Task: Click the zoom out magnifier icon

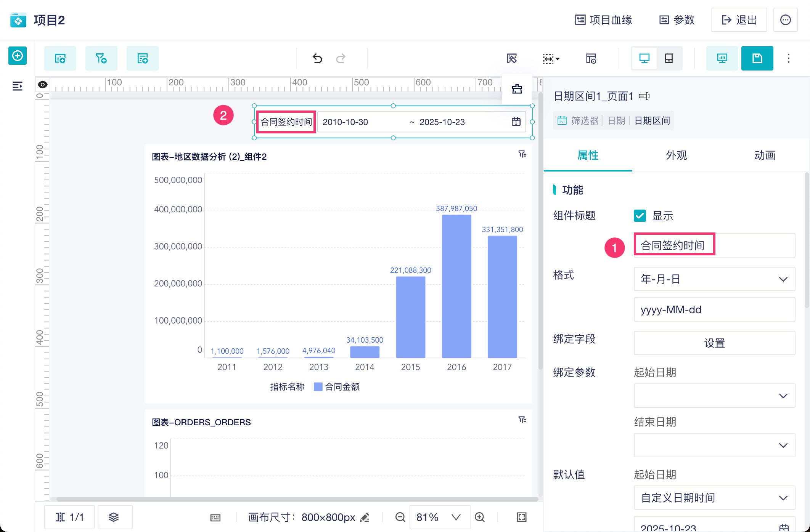Action: (x=400, y=517)
